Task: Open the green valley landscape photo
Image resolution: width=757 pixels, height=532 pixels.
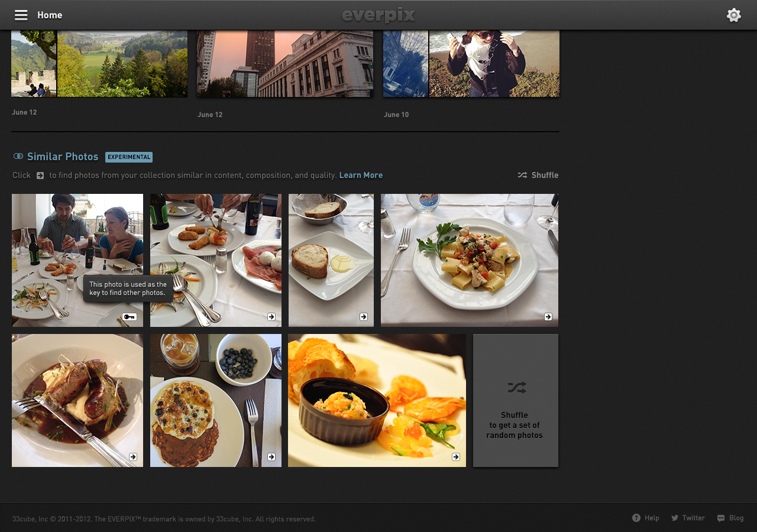Action: [x=122, y=64]
